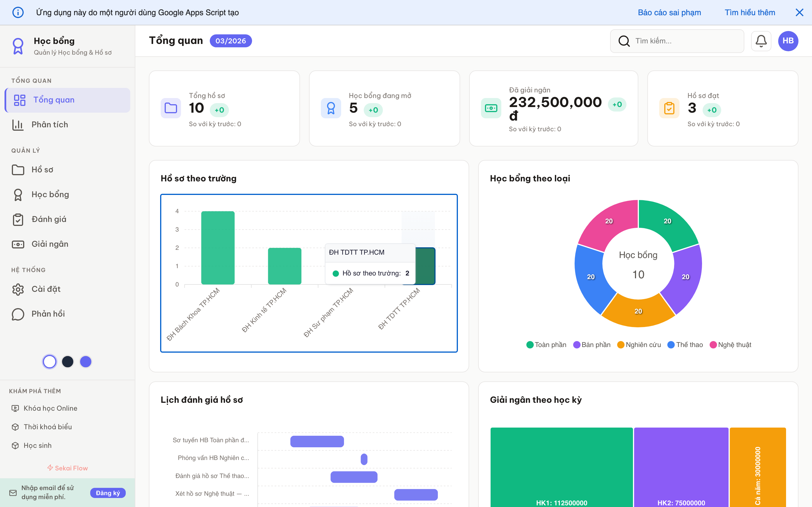Toggle Toàn phần legend in donut chart
The width and height of the screenshot is (812, 507).
tap(546, 345)
